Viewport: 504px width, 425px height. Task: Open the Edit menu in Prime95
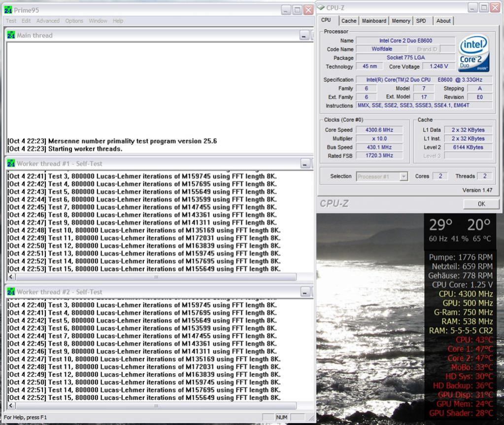(x=26, y=21)
